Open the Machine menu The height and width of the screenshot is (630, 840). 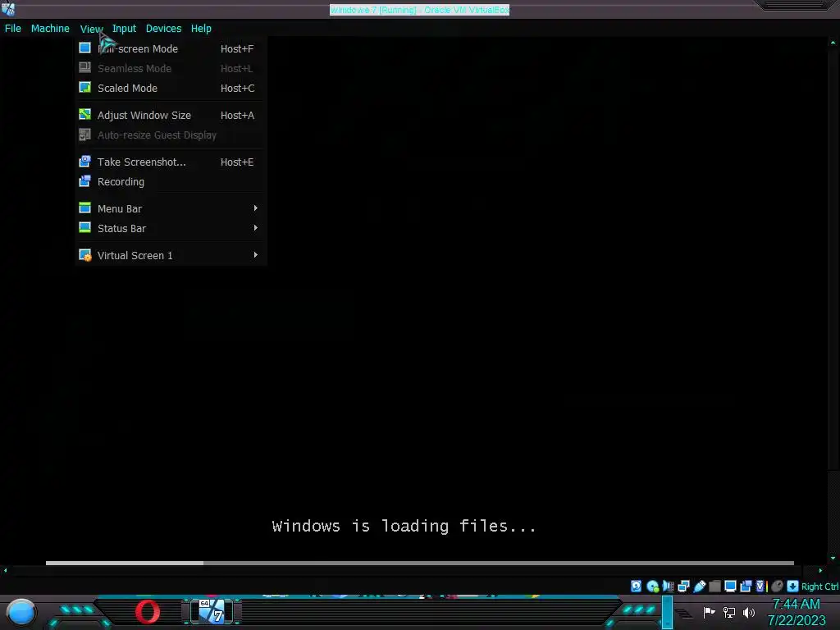pyautogui.click(x=50, y=29)
